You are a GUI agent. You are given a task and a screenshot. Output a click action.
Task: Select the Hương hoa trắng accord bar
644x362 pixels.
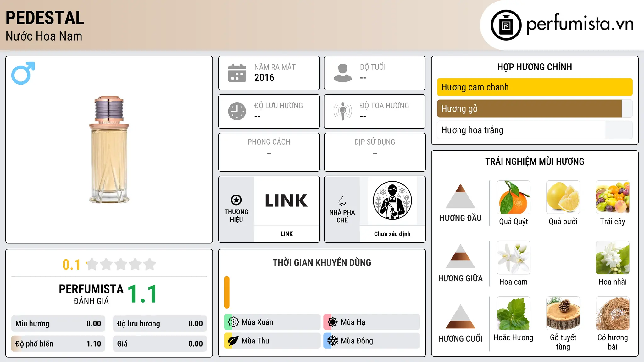coord(535,130)
